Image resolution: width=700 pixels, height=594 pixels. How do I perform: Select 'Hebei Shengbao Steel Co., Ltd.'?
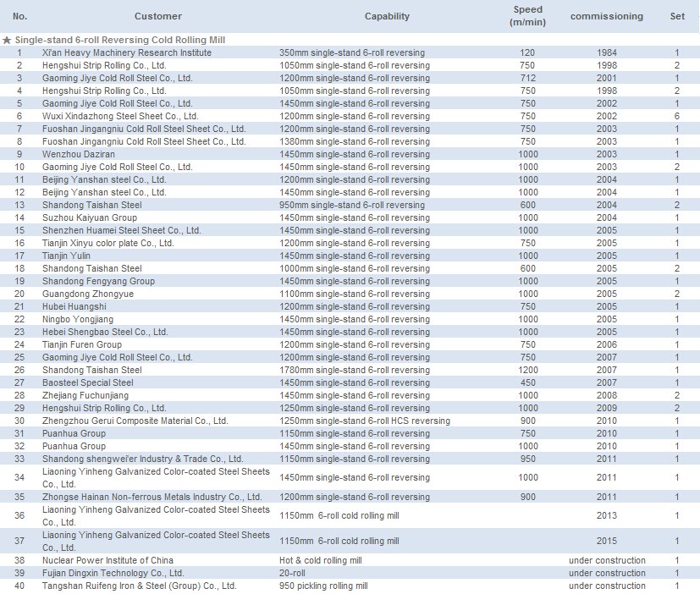coord(105,332)
